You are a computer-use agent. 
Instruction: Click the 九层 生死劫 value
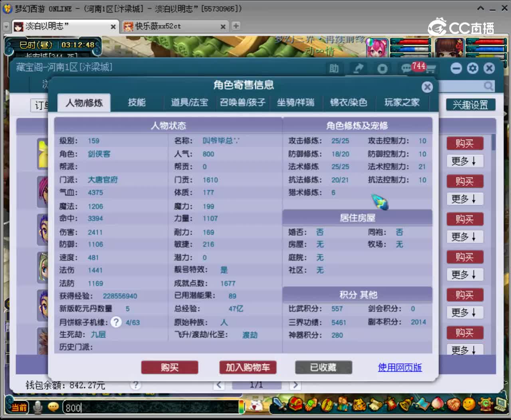tap(98, 334)
